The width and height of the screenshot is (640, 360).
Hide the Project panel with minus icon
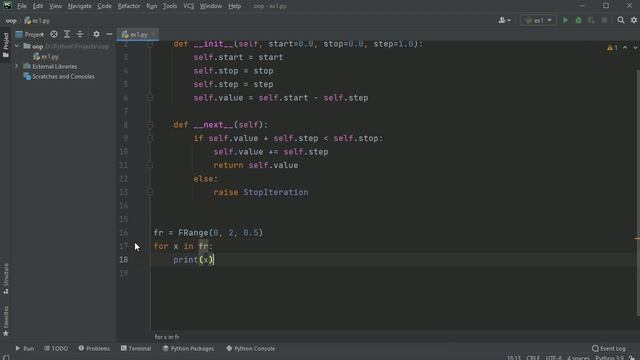[109, 34]
